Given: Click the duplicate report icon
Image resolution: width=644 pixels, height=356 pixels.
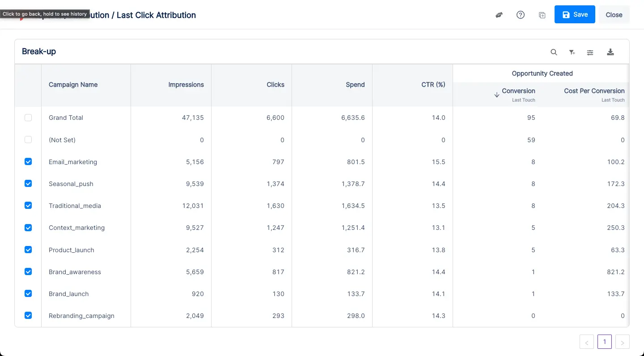Looking at the screenshot, I should [542, 15].
